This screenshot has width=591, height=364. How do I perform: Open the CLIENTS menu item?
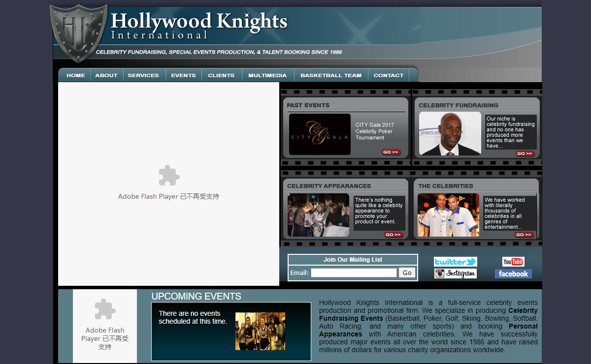pyautogui.click(x=221, y=75)
